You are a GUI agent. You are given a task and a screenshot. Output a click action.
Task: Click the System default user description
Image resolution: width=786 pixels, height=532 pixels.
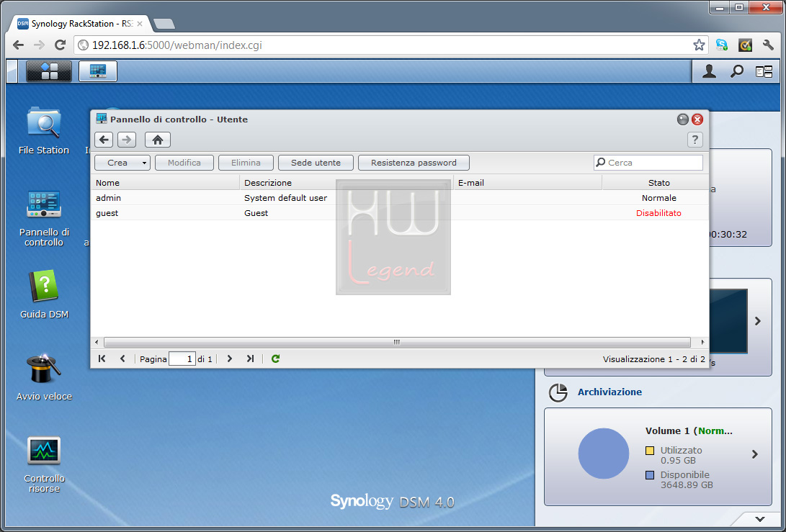coord(286,198)
